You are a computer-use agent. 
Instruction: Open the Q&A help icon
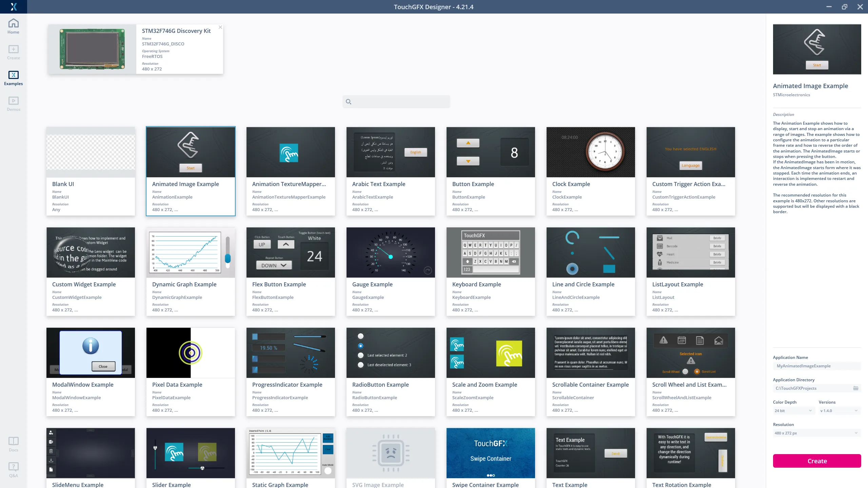[13, 470]
